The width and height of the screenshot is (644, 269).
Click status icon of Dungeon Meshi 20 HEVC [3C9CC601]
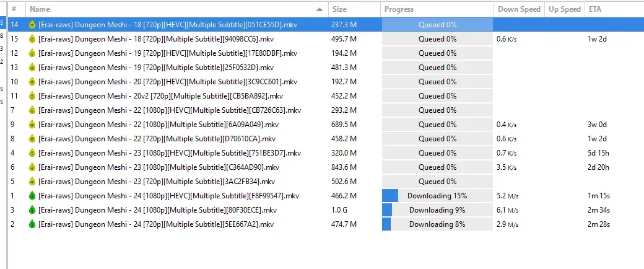(x=32, y=82)
